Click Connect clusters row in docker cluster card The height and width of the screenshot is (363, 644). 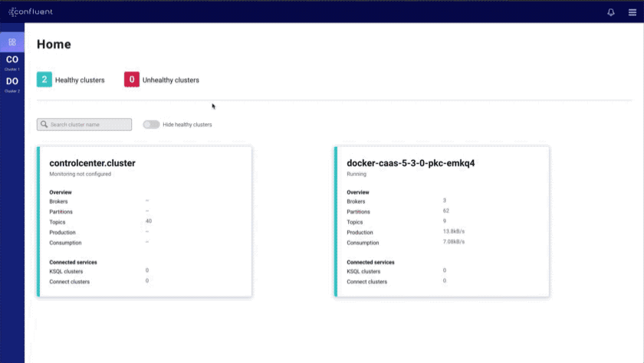(x=396, y=281)
